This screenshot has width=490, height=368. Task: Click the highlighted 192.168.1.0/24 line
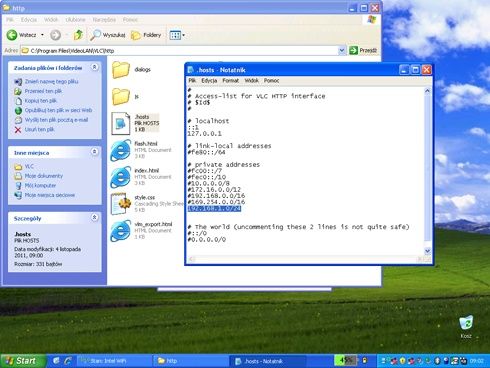214,208
